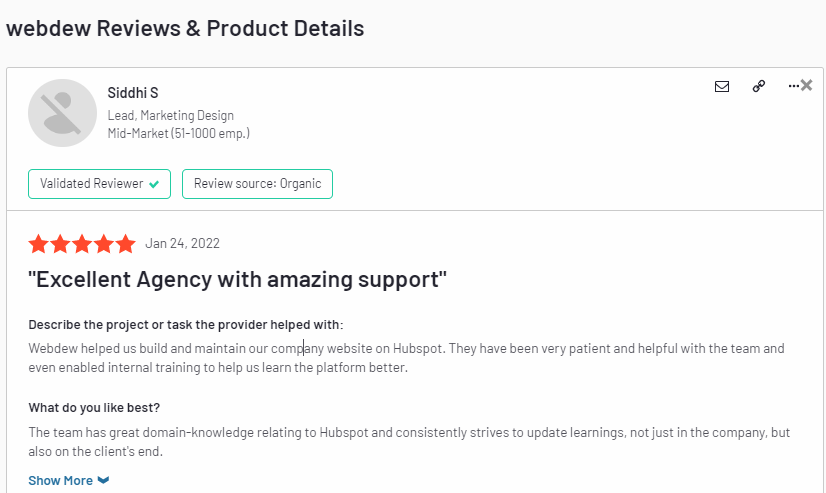
Task: Click the fourth orange rating star
Action: [x=104, y=244]
